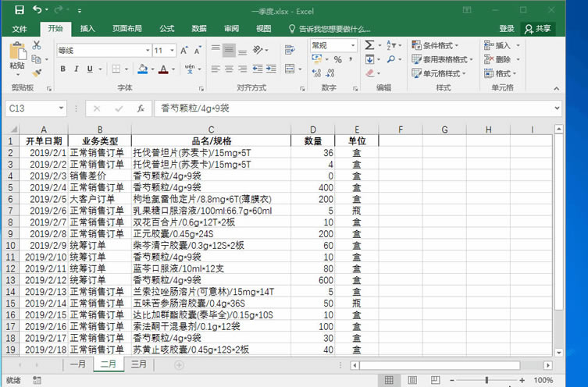This screenshot has width=588, height=387.
Task: Open 条件格式 dropdown
Action: point(436,46)
